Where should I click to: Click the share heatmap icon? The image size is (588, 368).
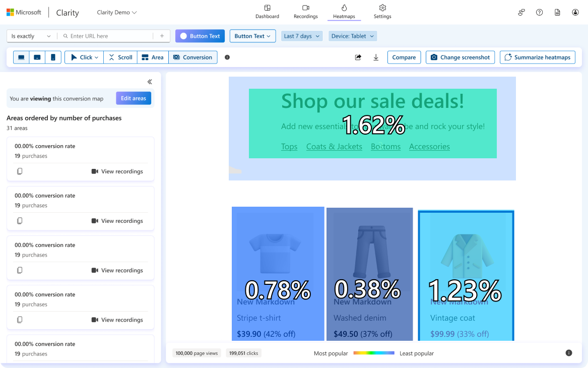click(358, 57)
